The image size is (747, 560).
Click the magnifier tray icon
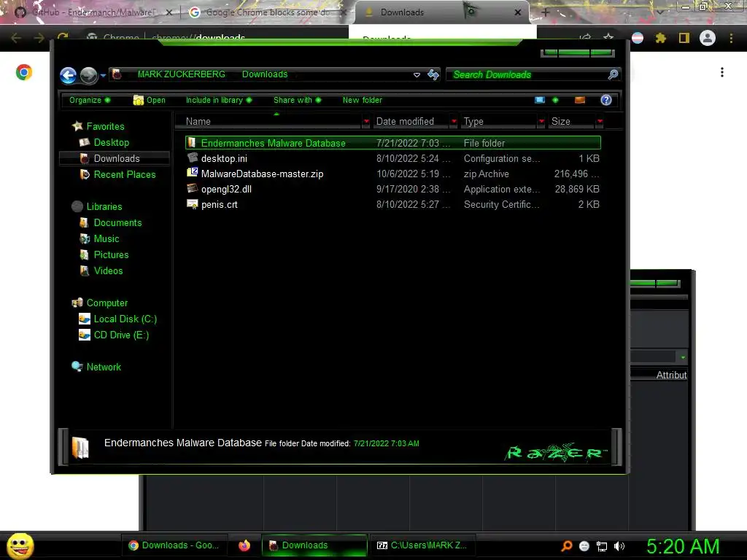[x=566, y=546]
